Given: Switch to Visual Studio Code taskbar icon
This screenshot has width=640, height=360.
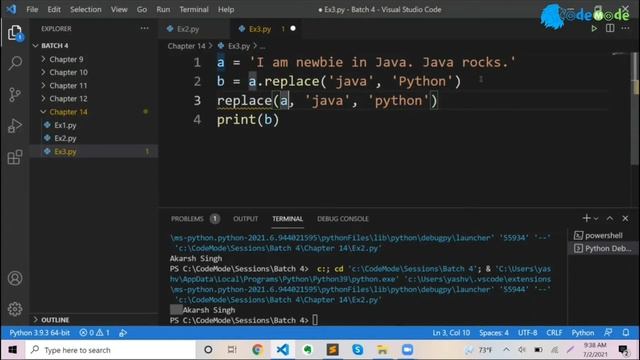Looking at the screenshot, I should [x=282, y=350].
